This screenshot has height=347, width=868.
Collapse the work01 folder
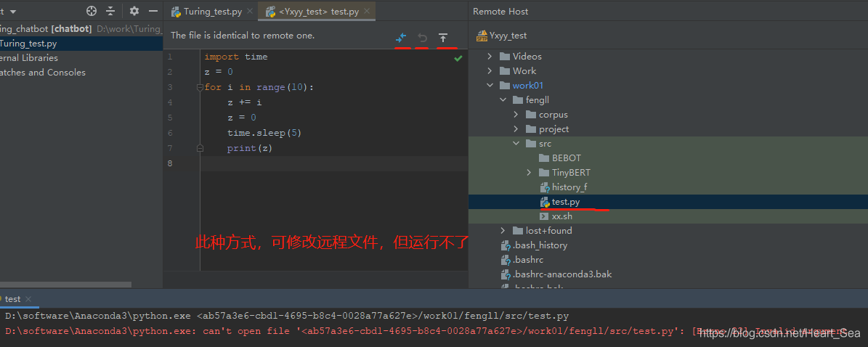point(490,85)
